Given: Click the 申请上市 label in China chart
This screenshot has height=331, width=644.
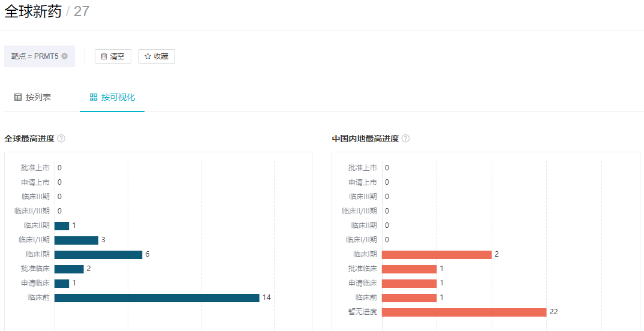Looking at the screenshot, I should point(363,182).
